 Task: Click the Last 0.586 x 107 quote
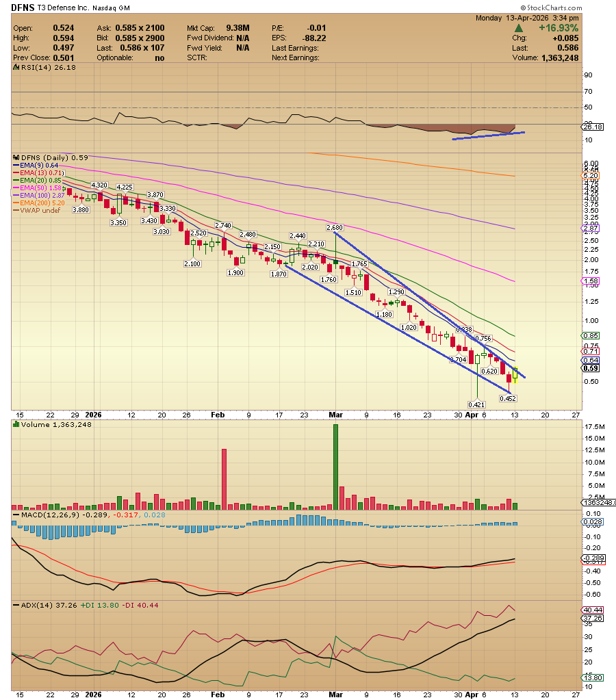tap(142, 48)
